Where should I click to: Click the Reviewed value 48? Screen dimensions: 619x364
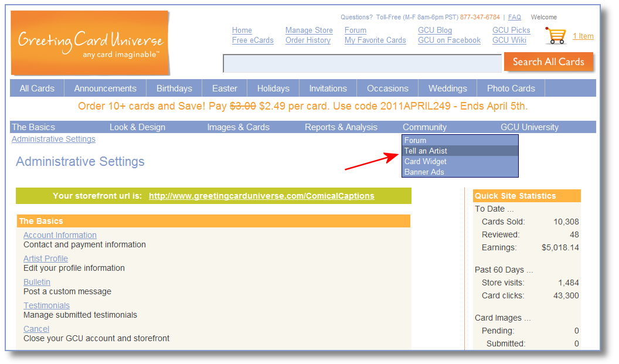click(574, 234)
